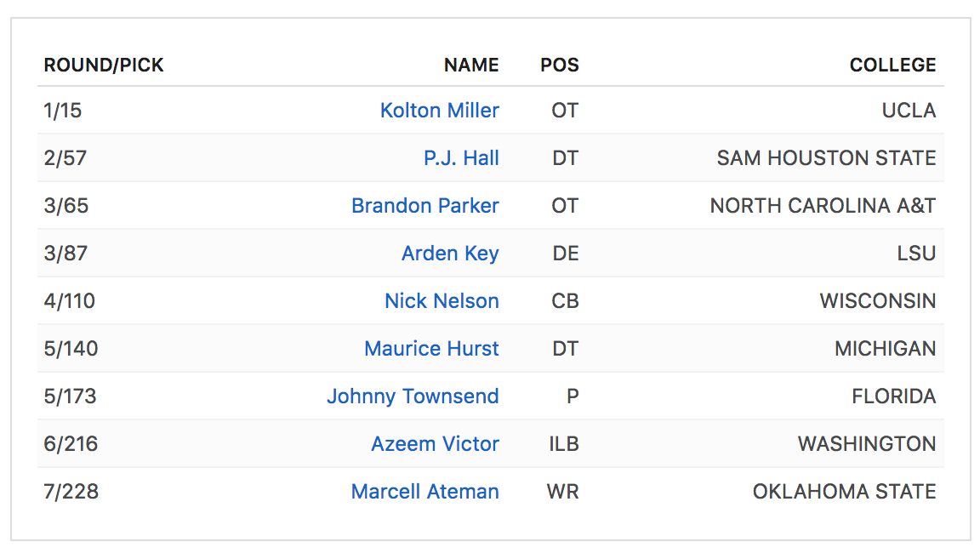
Task: Click the ILB position cell
Action: coord(563,444)
